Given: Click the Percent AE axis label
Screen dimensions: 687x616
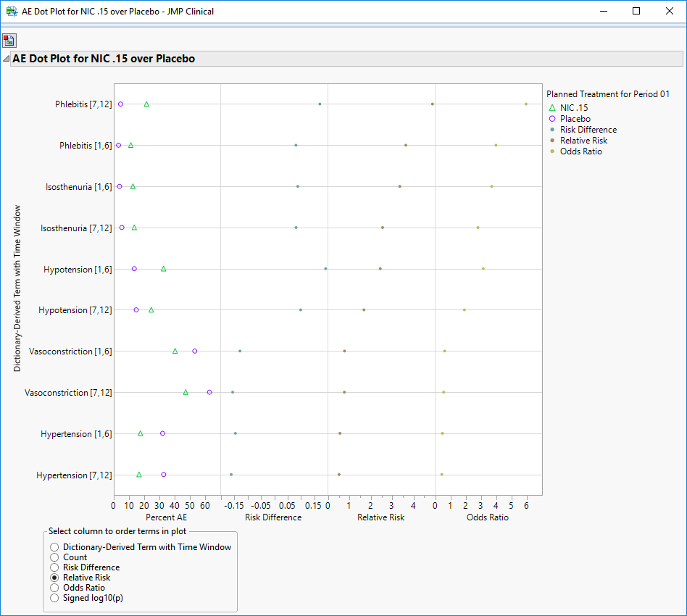Looking at the screenshot, I should (166, 517).
